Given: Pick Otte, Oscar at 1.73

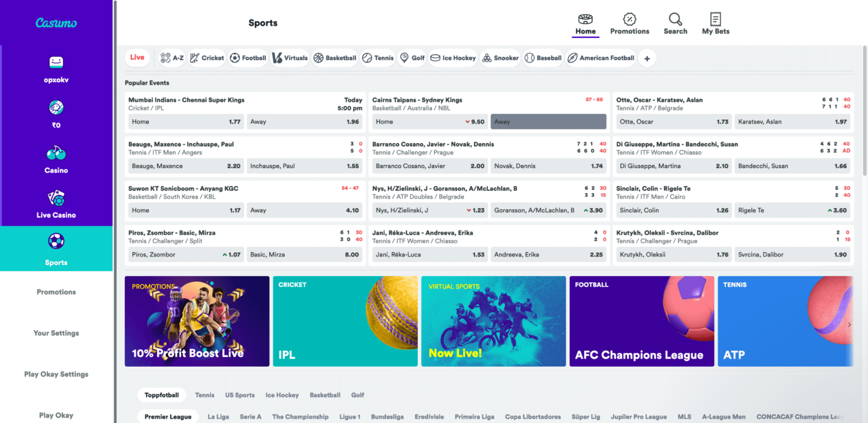Looking at the screenshot, I should [x=674, y=122].
